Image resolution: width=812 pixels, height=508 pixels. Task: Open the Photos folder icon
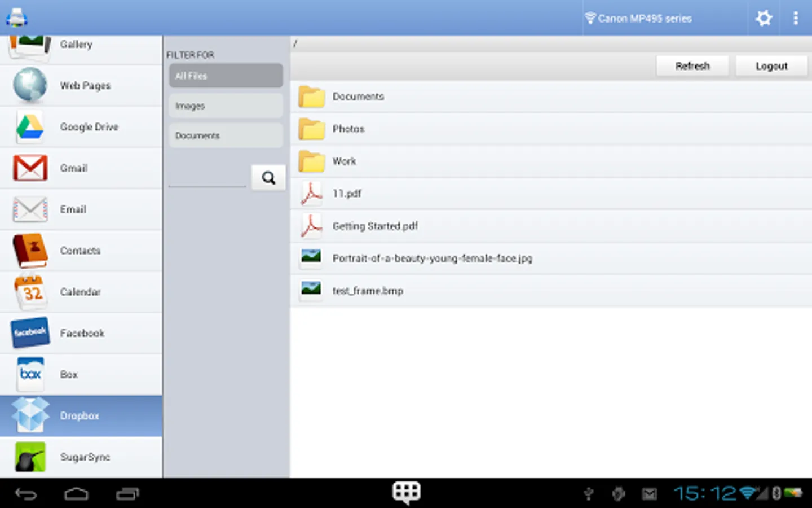[311, 129]
